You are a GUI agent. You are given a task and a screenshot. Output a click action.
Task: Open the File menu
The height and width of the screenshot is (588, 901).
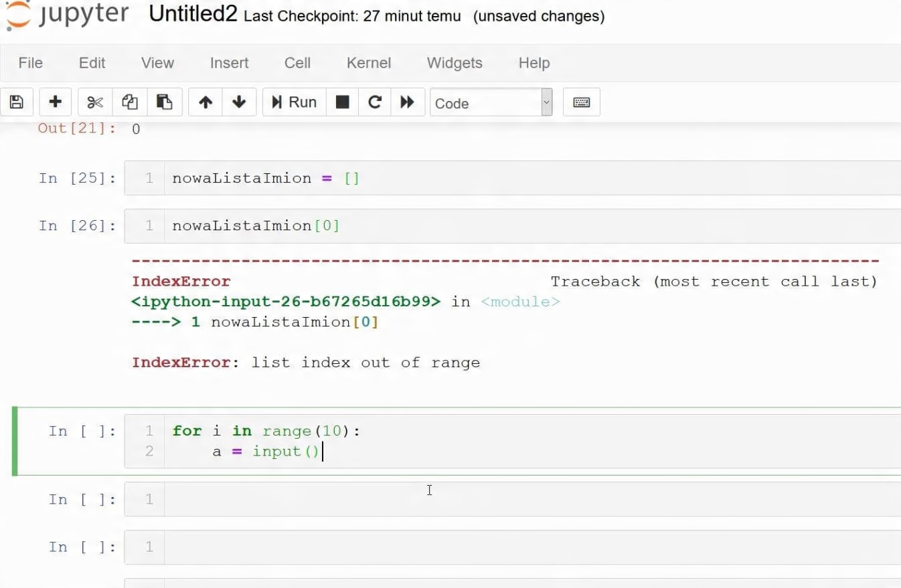(x=31, y=63)
